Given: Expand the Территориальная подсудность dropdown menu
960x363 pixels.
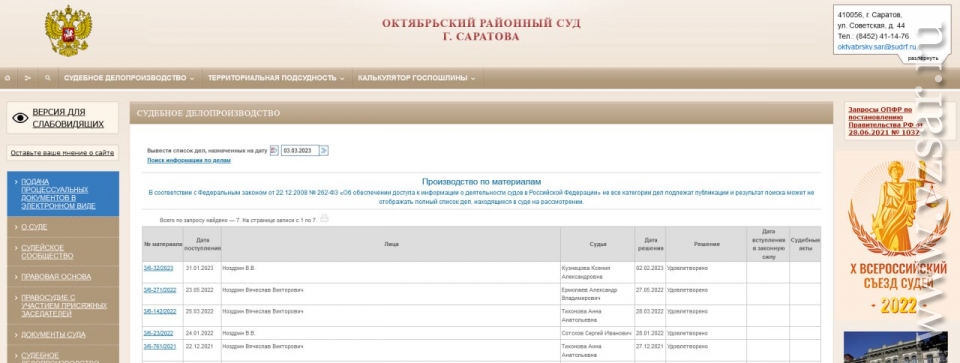Looking at the screenshot, I should pos(276,78).
